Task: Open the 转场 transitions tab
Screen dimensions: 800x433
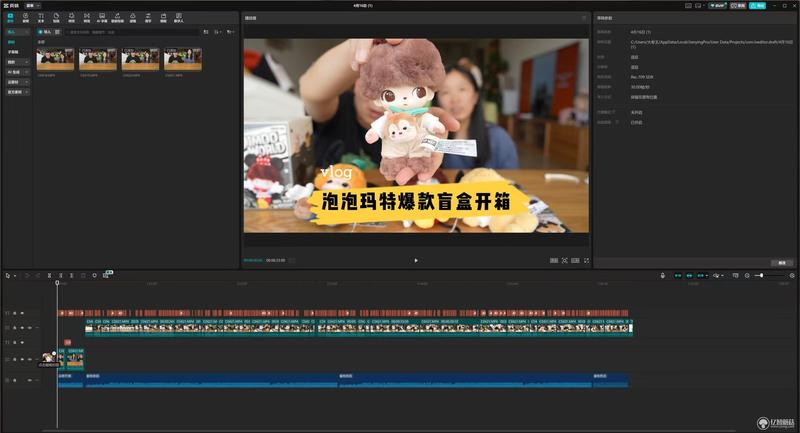Action: coord(87,18)
